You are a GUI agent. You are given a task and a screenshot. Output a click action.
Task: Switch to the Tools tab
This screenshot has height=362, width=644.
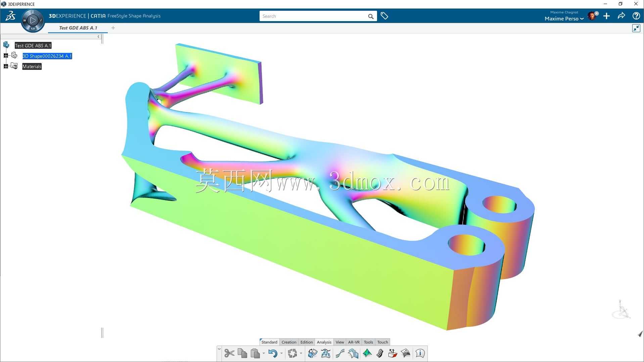pyautogui.click(x=368, y=342)
